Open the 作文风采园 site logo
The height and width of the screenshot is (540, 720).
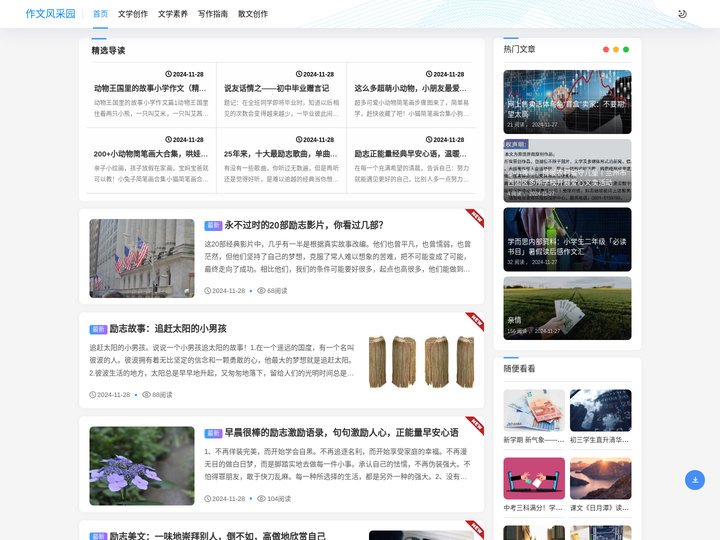(x=51, y=14)
